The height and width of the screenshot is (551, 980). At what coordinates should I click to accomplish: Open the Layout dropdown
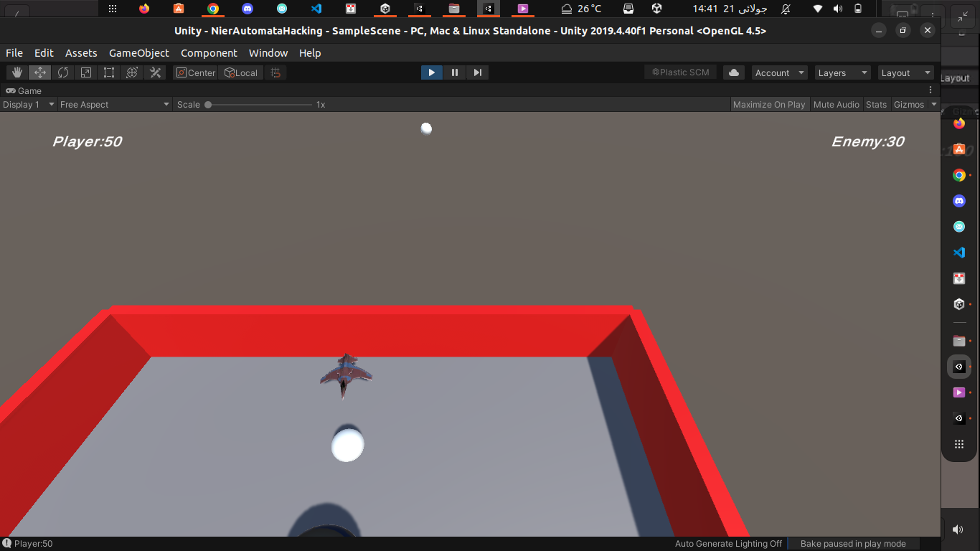[905, 72]
